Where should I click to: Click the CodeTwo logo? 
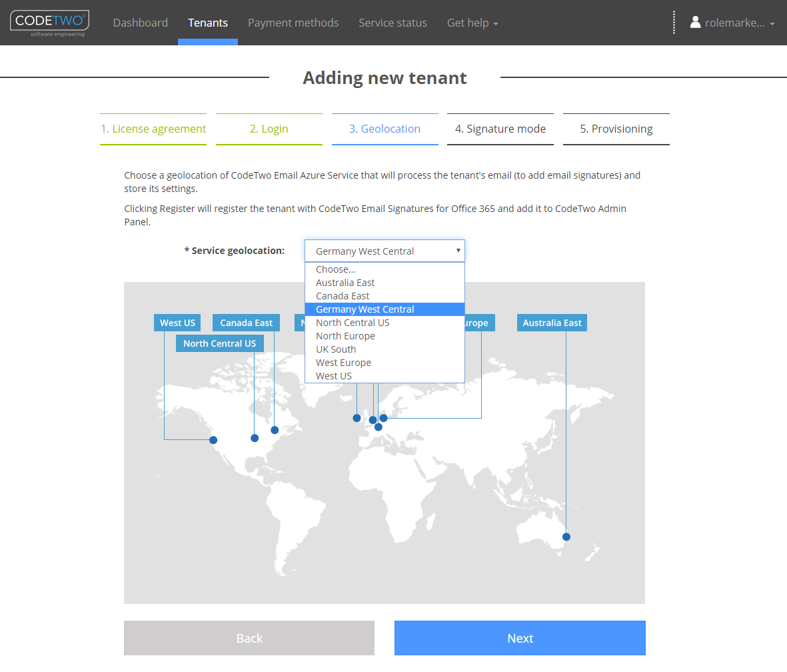[x=50, y=23]
